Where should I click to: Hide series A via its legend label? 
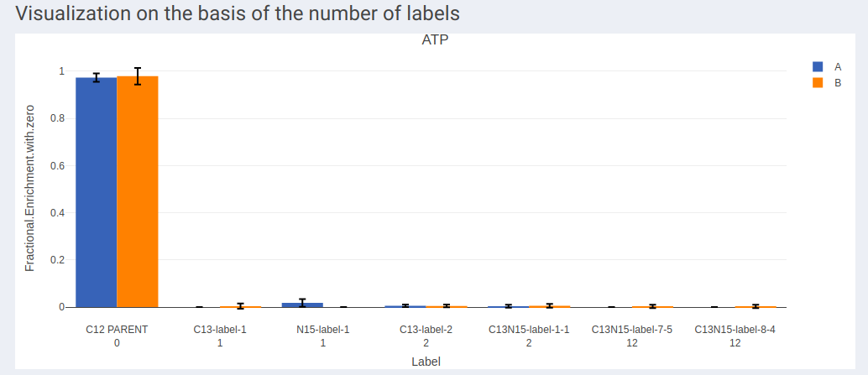(x=838, y=67)
